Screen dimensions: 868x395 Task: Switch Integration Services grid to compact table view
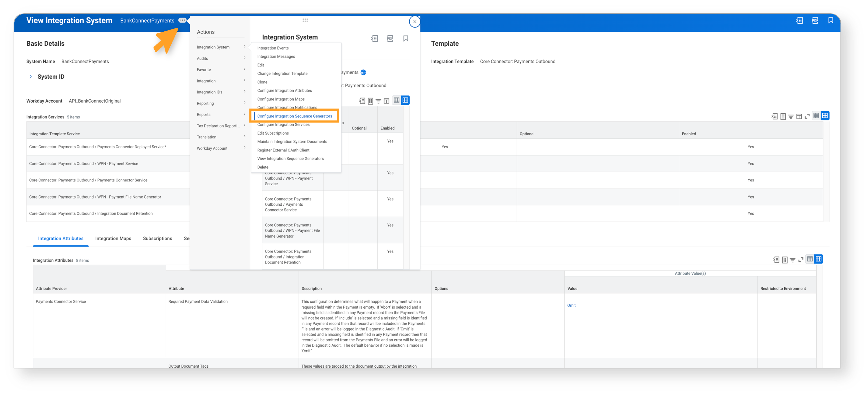(816, 116)
